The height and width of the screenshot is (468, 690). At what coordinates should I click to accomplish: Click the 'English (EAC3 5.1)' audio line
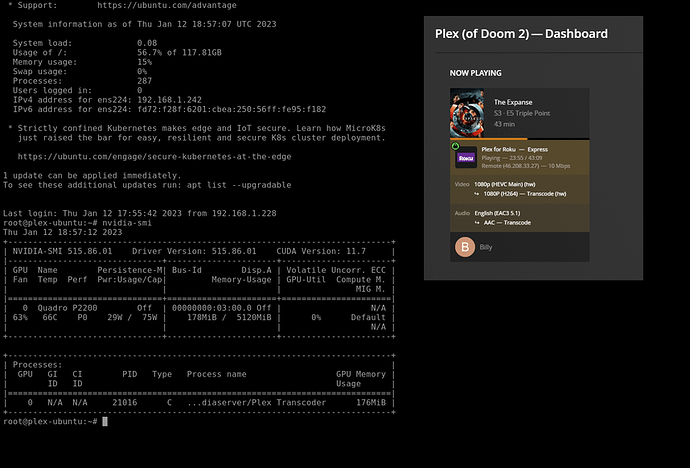(497, 213)
